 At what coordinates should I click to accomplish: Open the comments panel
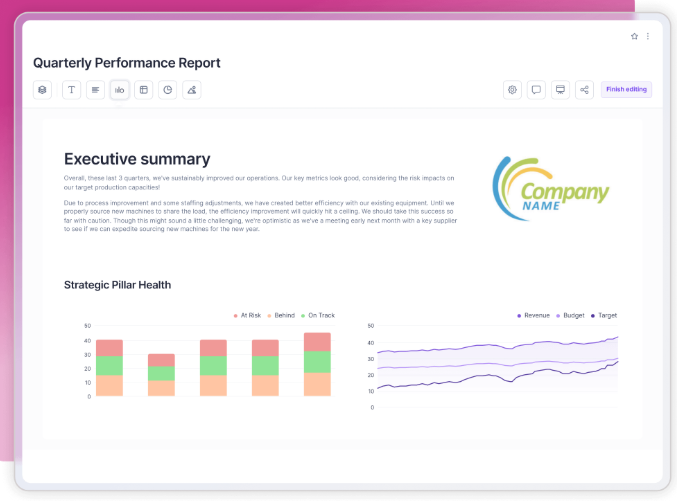coord(536,90)
